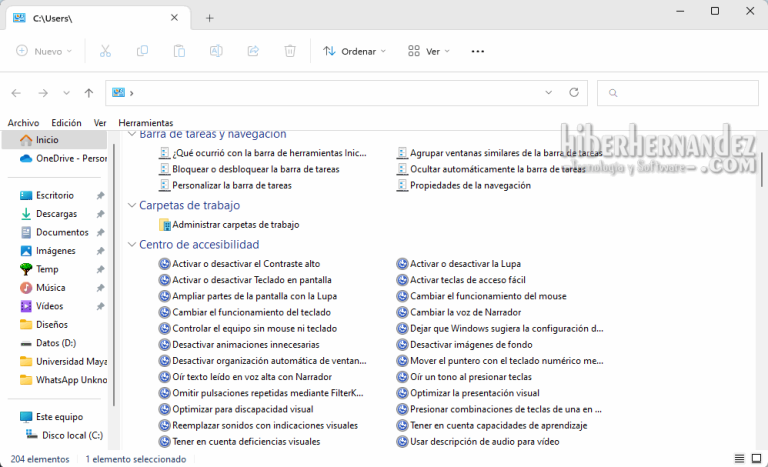Expand the Este equipo tree node
Image resolution: width=768 pixels, height=467 pixels.
9,417
